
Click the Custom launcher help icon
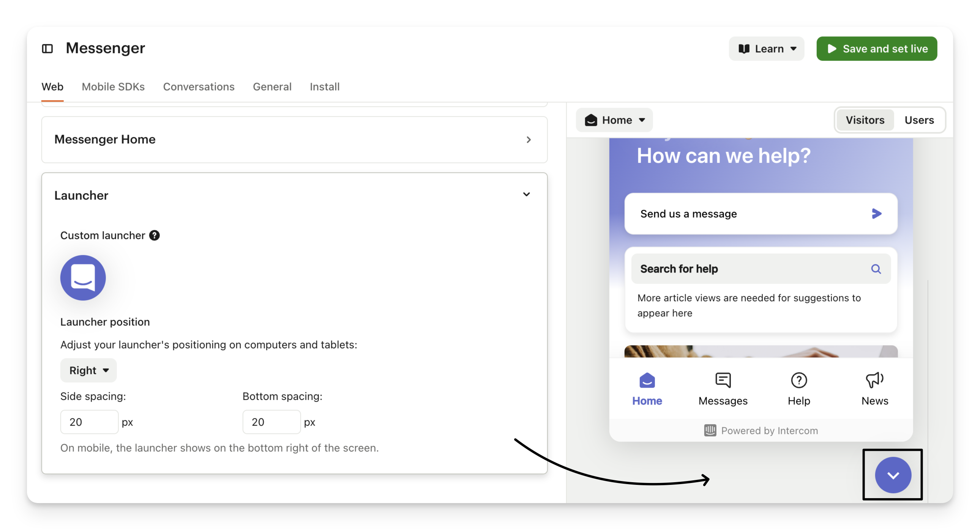(154, 235)
